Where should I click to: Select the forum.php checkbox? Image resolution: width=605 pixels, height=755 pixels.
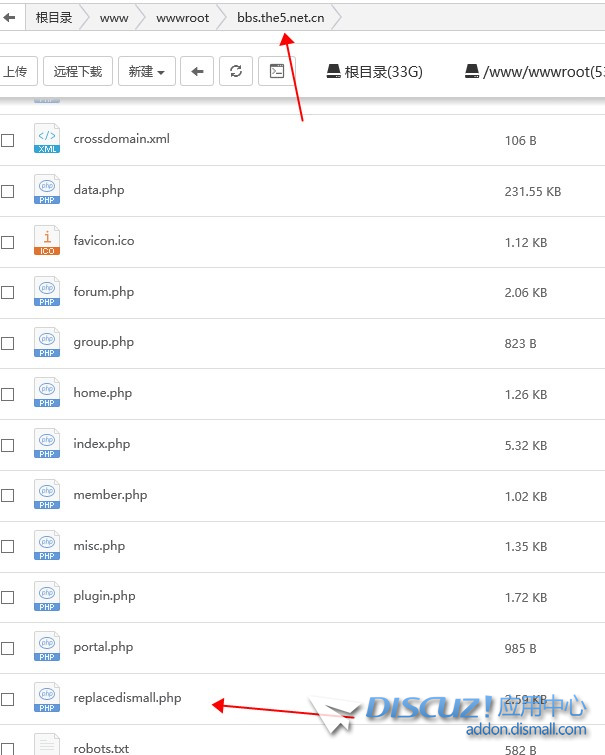(8, 293)
